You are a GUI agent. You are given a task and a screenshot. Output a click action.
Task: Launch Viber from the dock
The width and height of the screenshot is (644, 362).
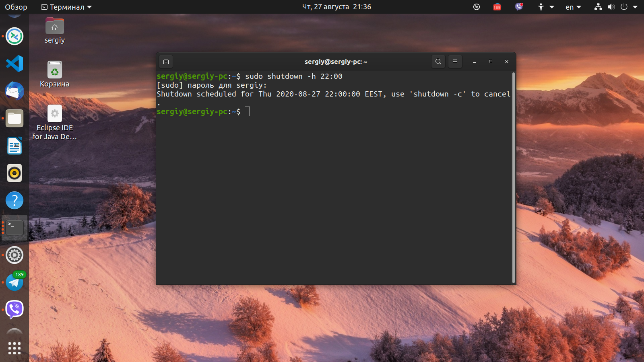[x=14, y=309]
